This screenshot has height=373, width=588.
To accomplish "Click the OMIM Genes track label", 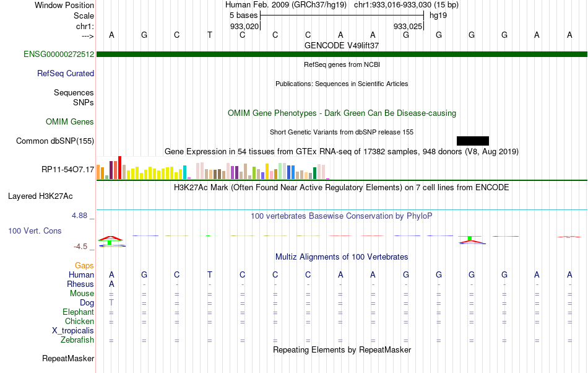I will click(70, 121).
